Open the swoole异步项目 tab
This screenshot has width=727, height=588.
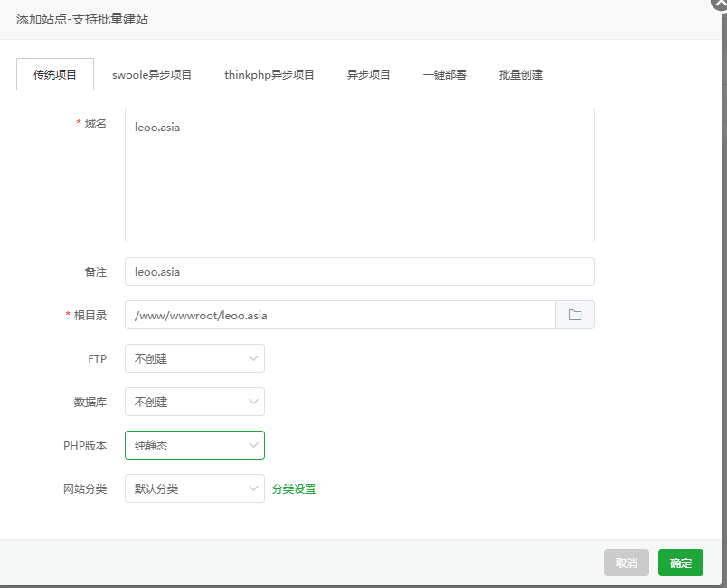[152, 75]
